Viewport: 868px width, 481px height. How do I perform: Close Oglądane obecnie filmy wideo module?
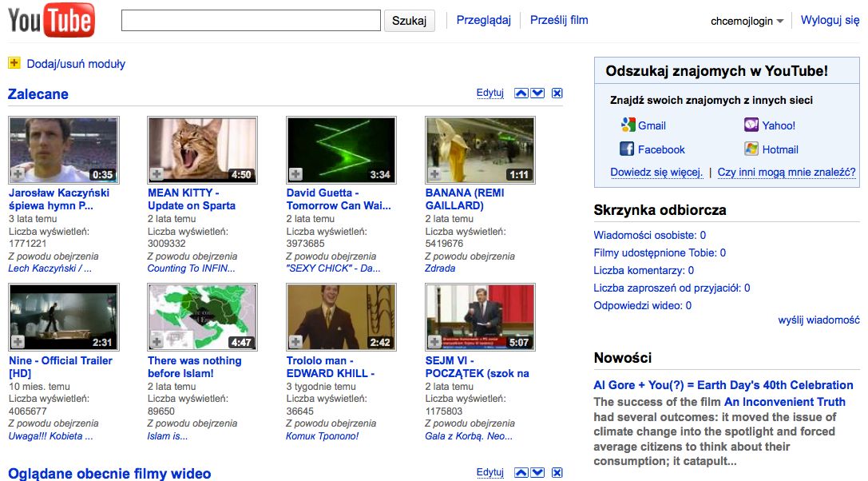click(557, 473)
